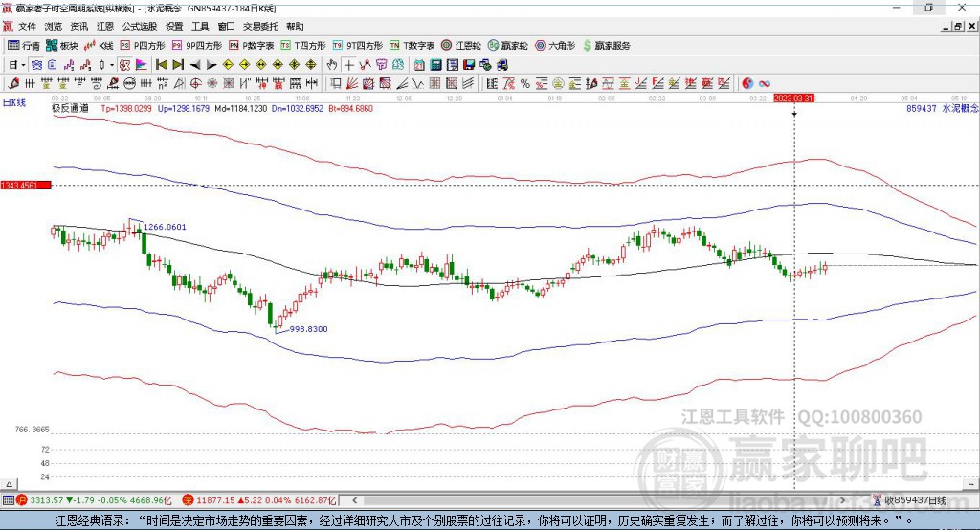This screenshot has width=980, height=530.
Task: Open the 行情 market quotes view
Action: (x=24, y=46)
